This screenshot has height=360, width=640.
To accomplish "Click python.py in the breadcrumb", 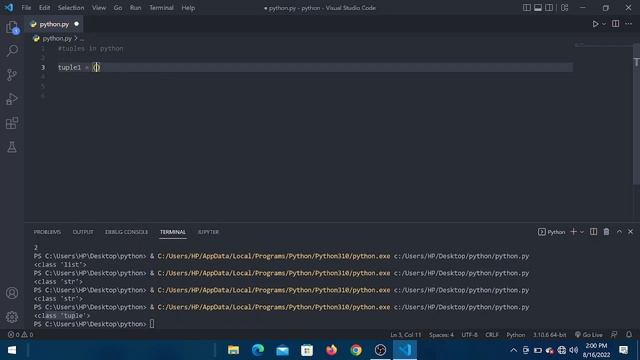I will click(x=57, y=38).
